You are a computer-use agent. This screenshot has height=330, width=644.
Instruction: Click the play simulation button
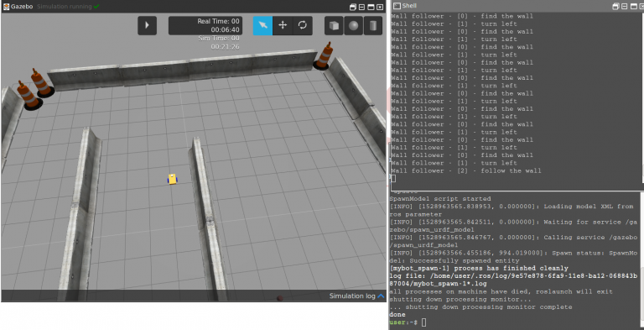(147, 25)
